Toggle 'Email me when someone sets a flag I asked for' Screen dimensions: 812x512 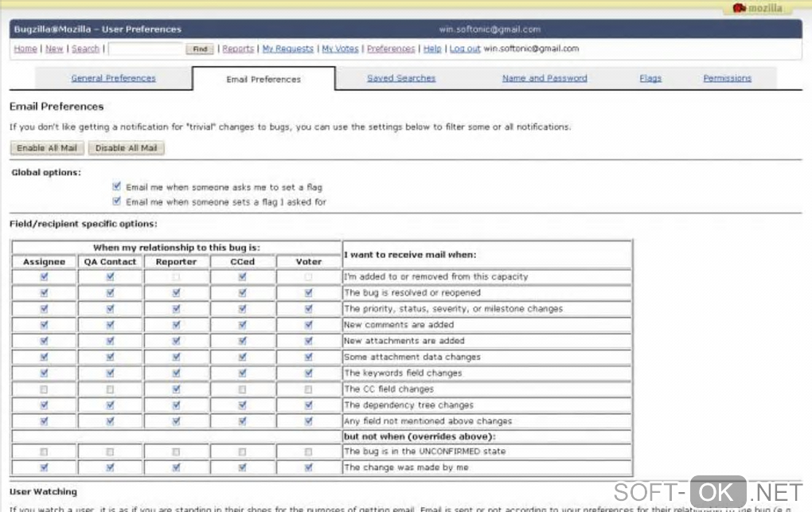pos(116,201)
